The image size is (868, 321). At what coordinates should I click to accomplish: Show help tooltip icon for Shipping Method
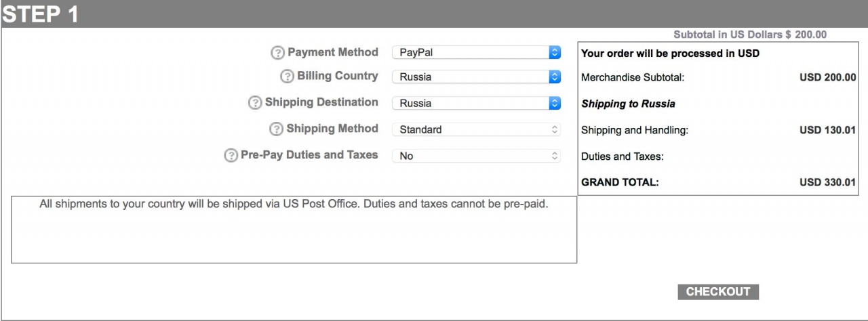click(x=276, y=129)
